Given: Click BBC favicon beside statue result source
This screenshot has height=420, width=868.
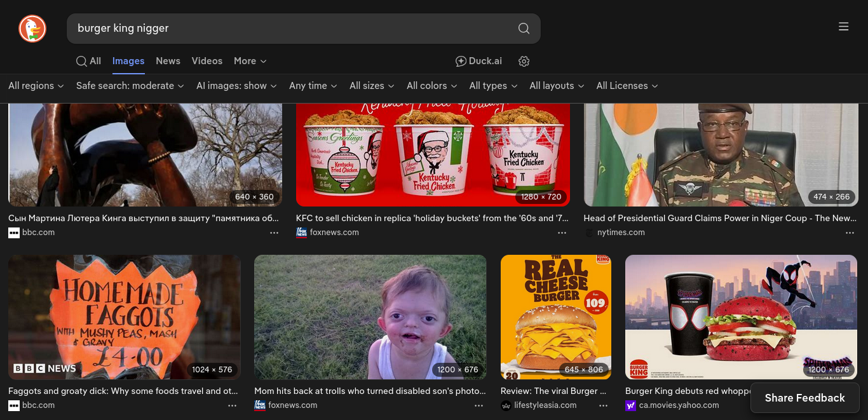Looking at the screenshot, I should pyautogui.click(x=14, y=233).
